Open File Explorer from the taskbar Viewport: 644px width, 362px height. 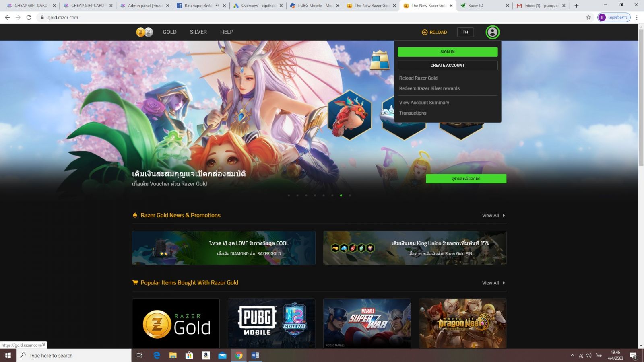tap(173, 355)
